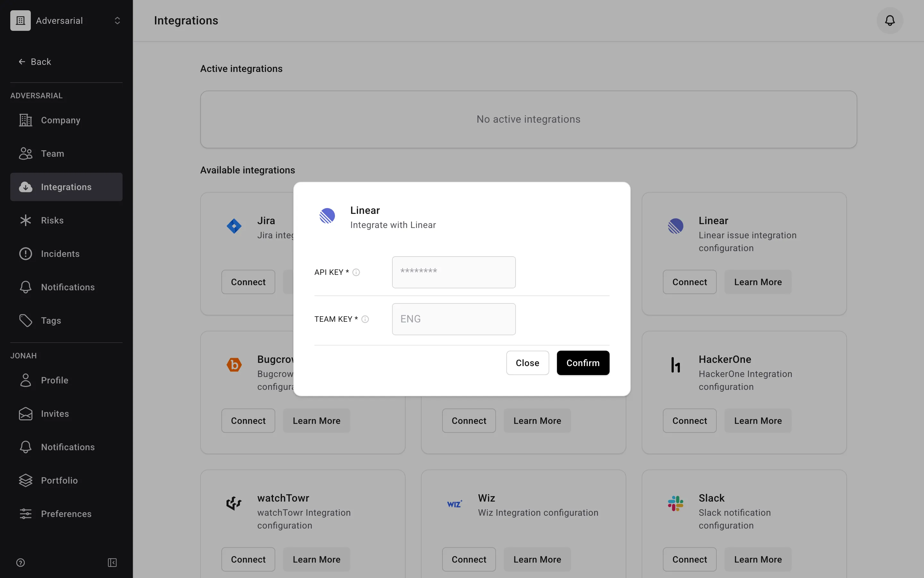Viewport: 924px width, 578px height.
Task: Open Portfolio in the sidebar
Action: tap(66, 480)
